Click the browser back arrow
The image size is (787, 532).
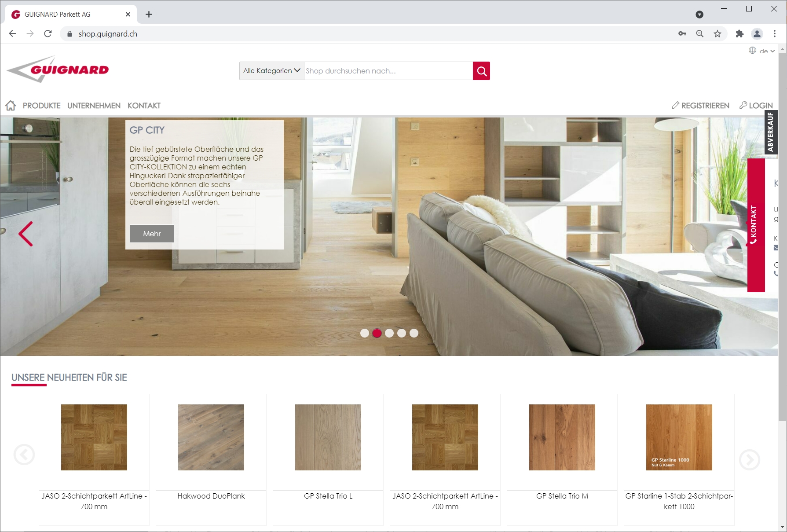12,34
